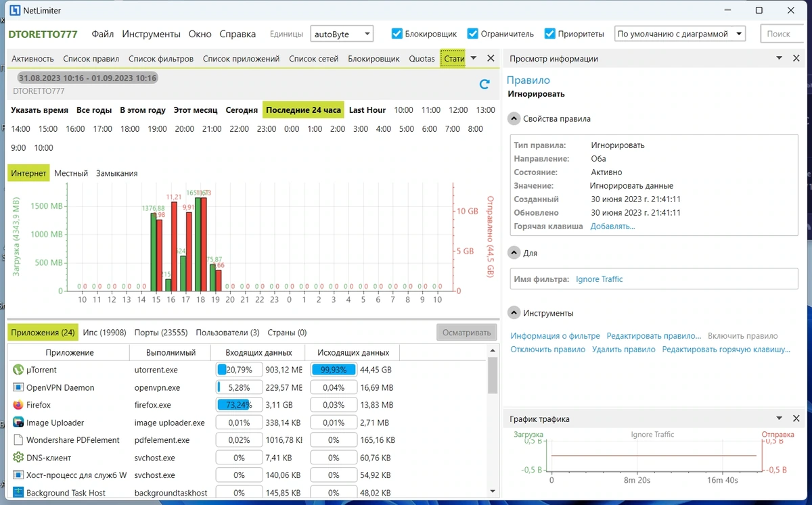Screen dimensions: 812x505
Task: Click the Редактировать правило... link
Action: coord(654,336)
